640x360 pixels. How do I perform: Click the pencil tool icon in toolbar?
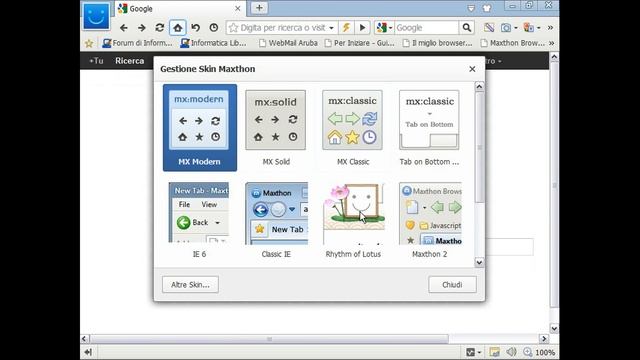pyautogui.click(x=489, y=28)
